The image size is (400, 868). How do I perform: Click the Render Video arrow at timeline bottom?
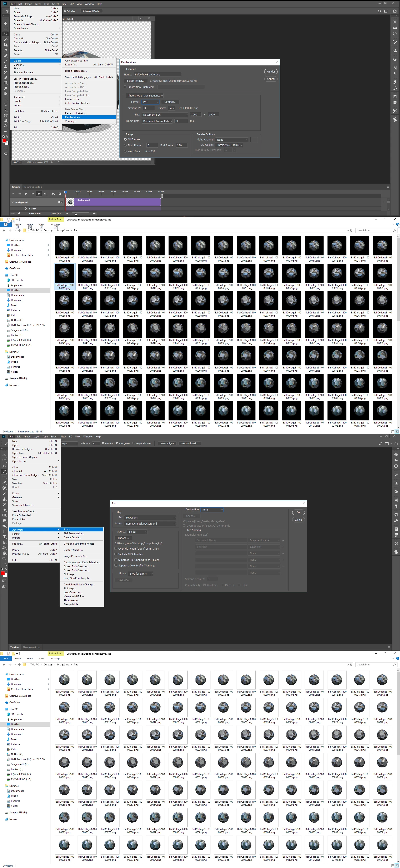pos(19,213)
